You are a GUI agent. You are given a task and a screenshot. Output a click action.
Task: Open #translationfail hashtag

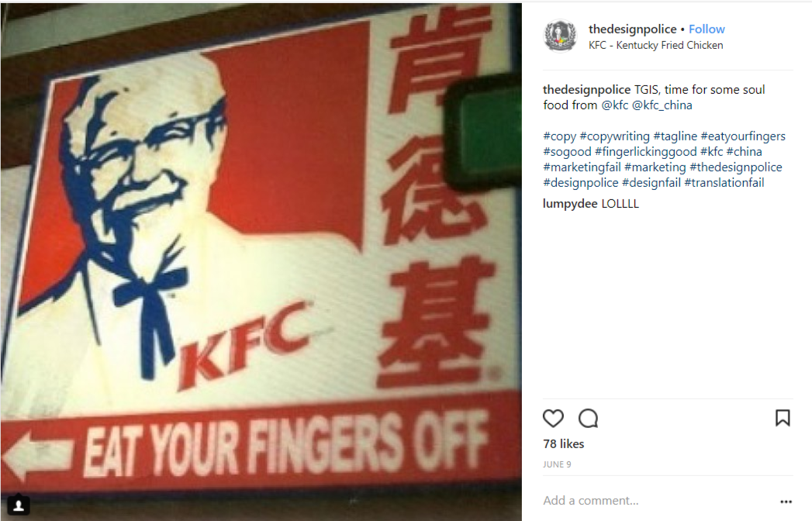pos(724,183)
